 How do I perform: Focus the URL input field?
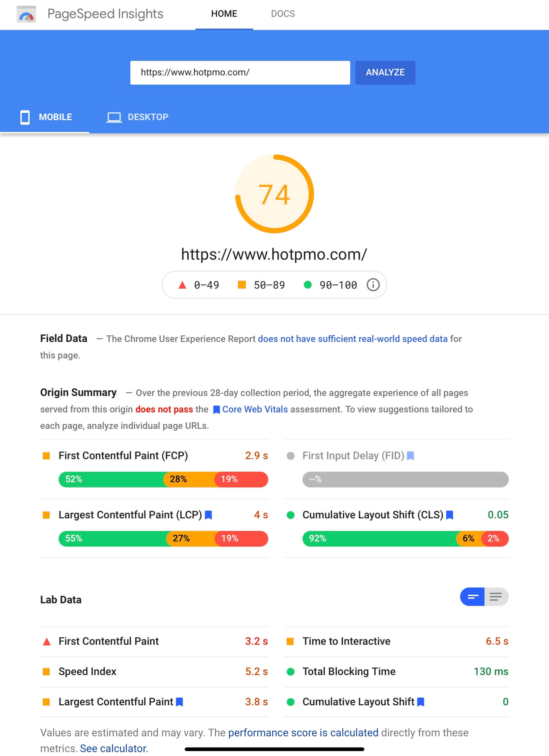[240, 73]
